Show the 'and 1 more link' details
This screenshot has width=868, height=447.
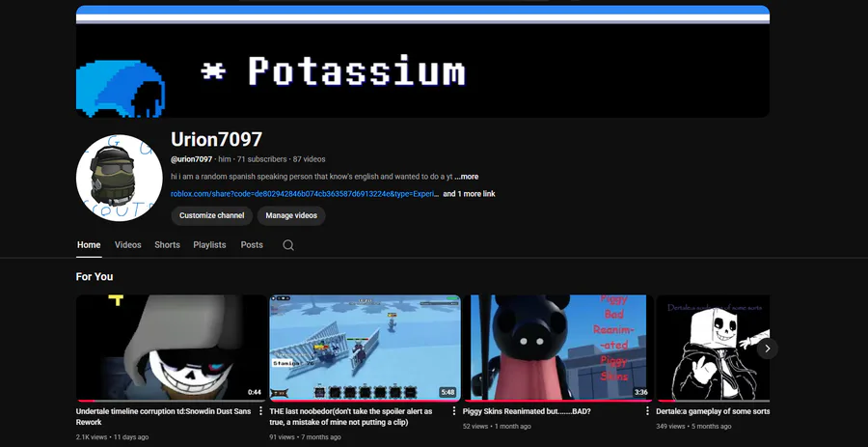pos(469,194)
